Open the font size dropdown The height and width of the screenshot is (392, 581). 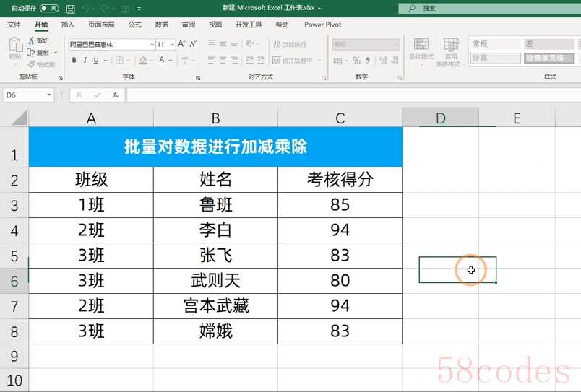(172, 44)
